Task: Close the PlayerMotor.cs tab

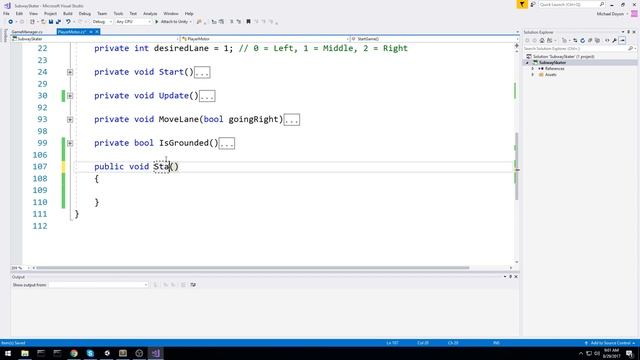Action: [x=97, y=31]
